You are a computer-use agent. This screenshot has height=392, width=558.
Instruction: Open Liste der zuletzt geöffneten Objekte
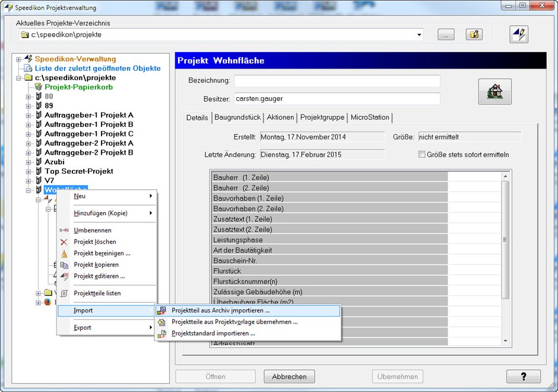[x=97, y=68]
